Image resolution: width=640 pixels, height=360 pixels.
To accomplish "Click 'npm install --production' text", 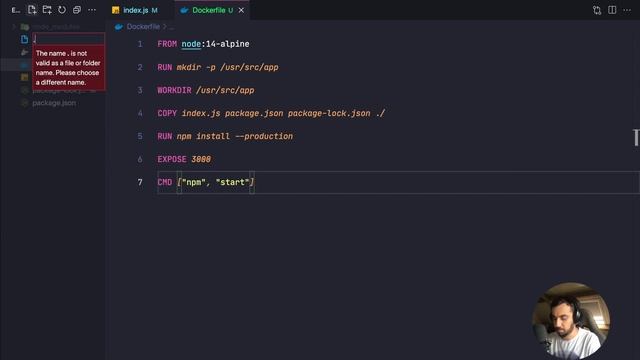I will [x=235, y=136].
